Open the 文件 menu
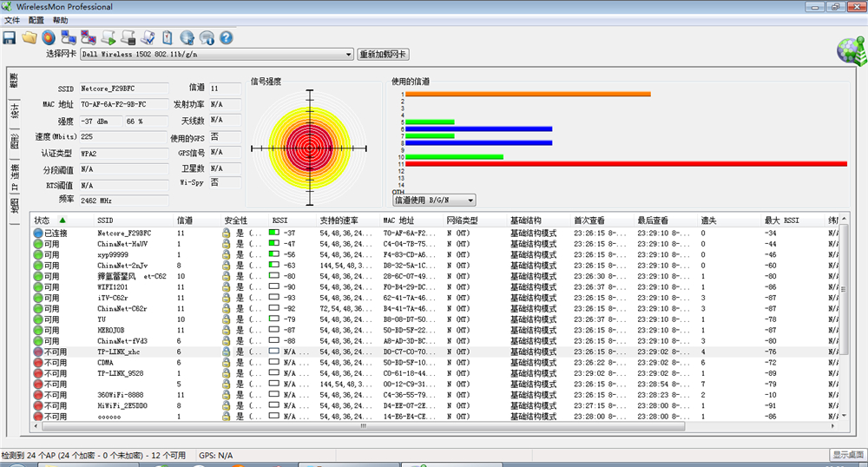This screenshot has width=868, height=467. point(12,20)
